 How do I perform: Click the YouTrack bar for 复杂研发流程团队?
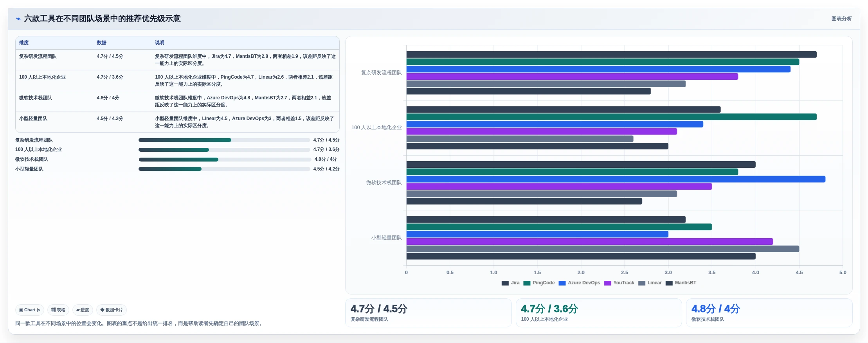click(572, 77)
